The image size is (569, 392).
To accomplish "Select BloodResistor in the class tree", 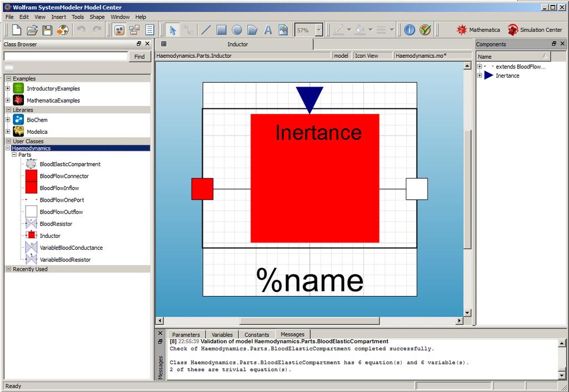I will [56, 224].
